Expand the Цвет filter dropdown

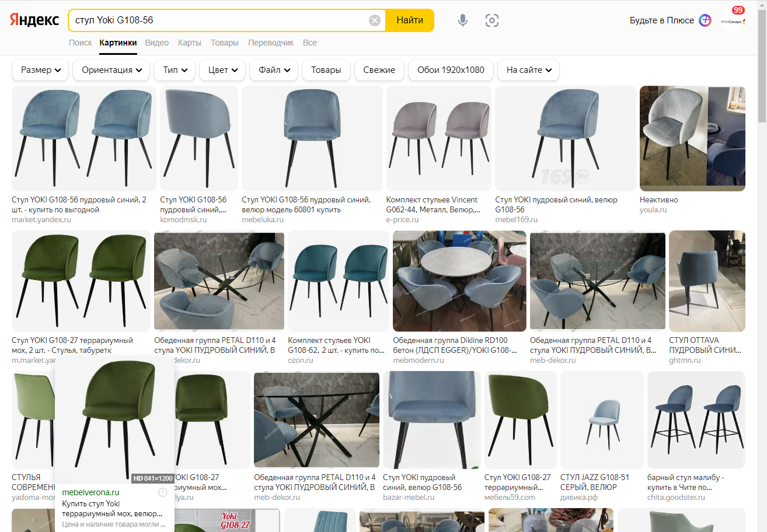click(223, 70)
